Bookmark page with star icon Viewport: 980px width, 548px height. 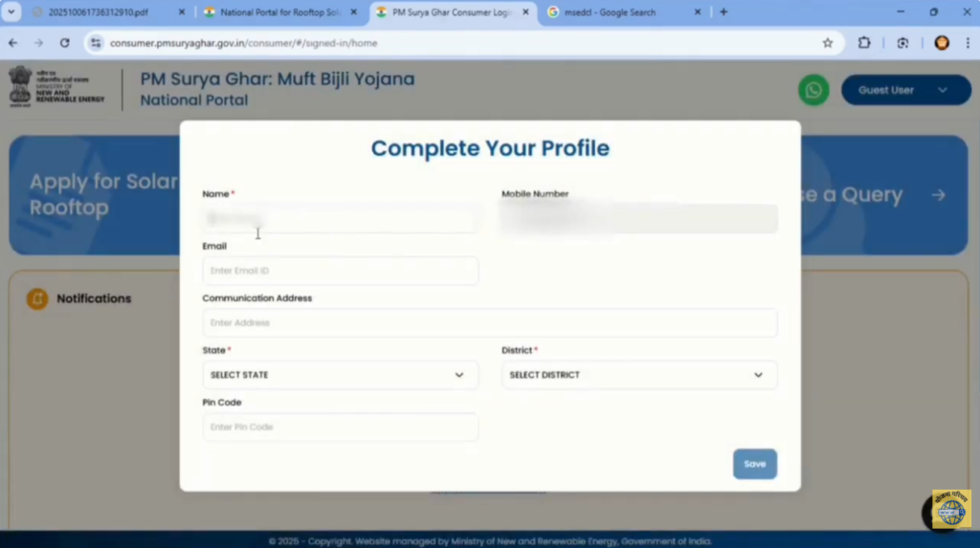[827, 43]
